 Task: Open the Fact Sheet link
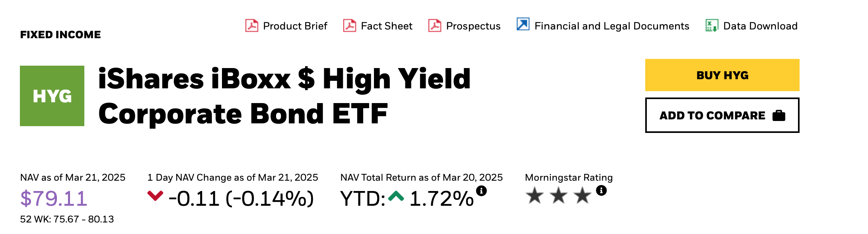[x=386, y=26]
